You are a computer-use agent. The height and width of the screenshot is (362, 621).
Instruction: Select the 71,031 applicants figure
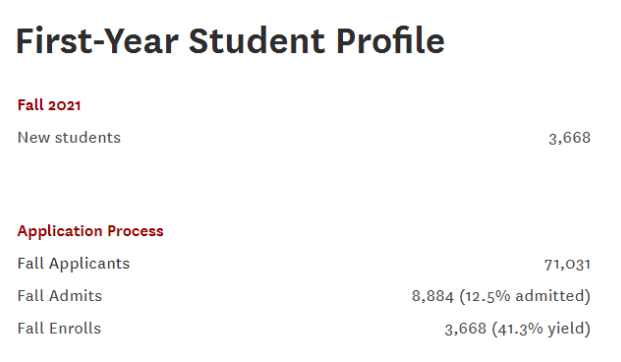(x=567, y=264)
